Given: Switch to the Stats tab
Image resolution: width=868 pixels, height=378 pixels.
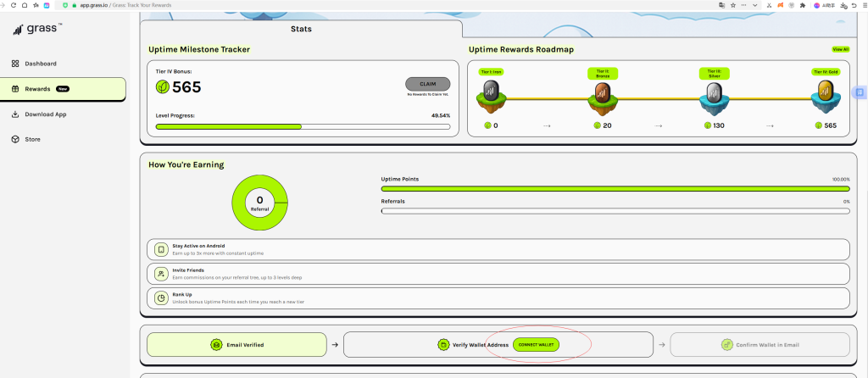Looking at the screenshot, I should point(301,29).
